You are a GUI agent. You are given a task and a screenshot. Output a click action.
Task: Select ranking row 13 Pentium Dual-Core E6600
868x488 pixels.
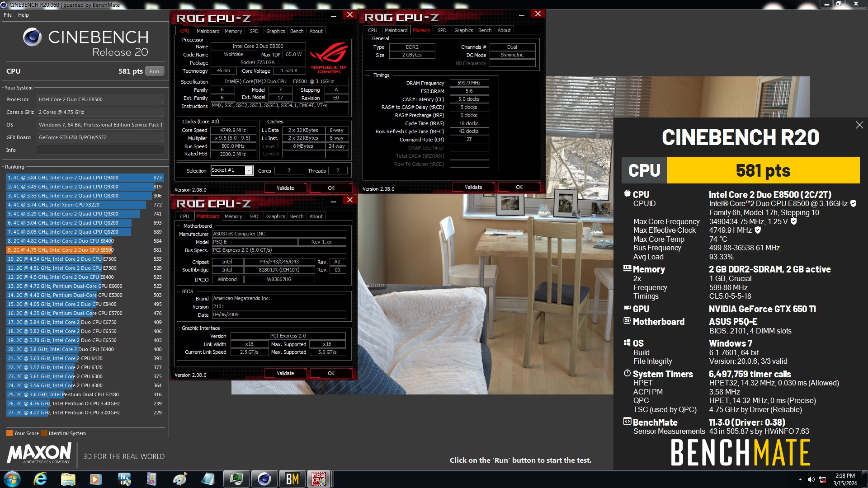click(x=85, y=286)
